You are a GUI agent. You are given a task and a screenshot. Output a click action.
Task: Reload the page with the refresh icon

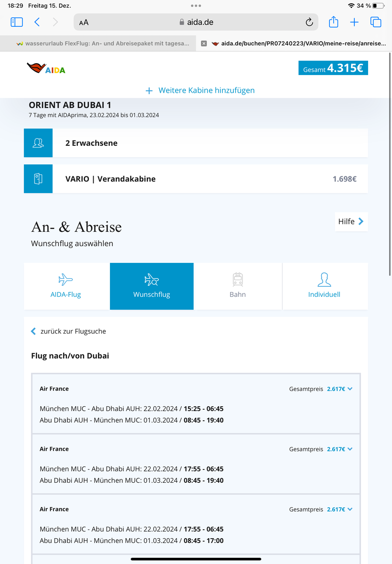(x=309, y=22)
